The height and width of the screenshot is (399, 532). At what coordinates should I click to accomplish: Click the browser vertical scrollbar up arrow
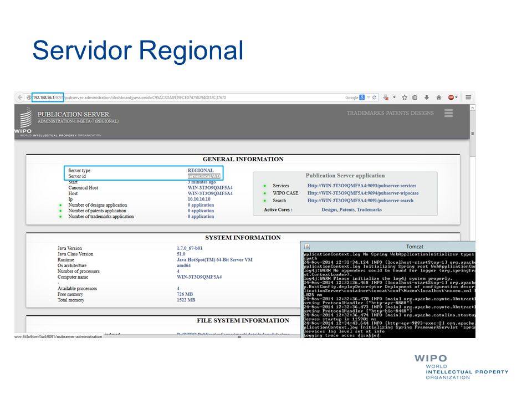[472, 108]
